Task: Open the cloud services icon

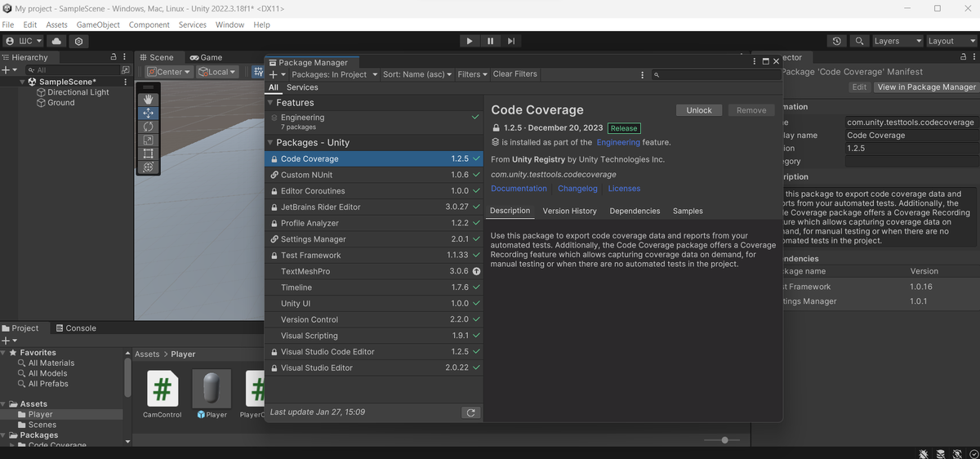Action: pos(56,41)
